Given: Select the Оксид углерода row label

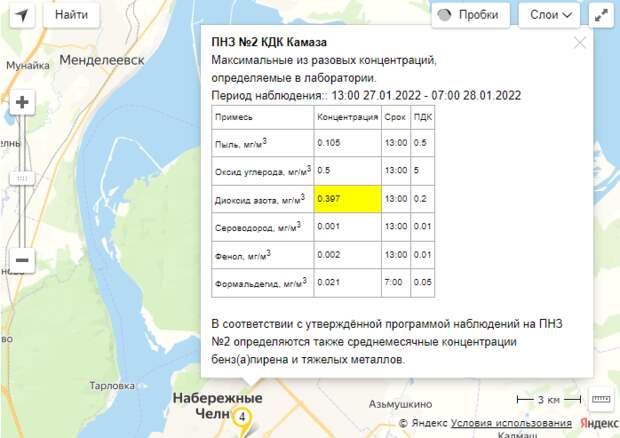Looking at the screenshot, I should tap(263, 171).
